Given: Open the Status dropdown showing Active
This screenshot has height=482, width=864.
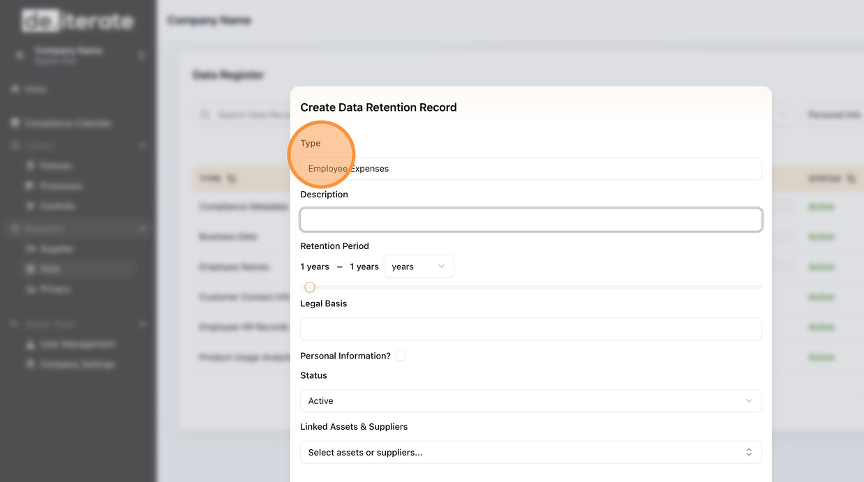Looking at the screenshot, I should click(530, 401).
